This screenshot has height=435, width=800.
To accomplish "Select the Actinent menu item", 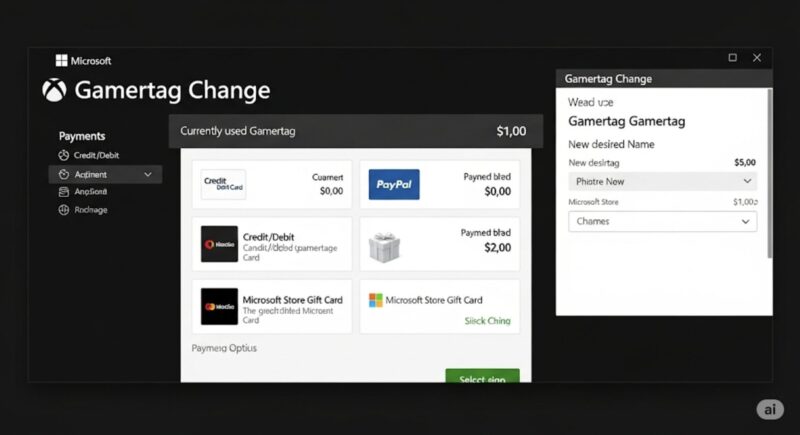I will (x=105, y=174).
